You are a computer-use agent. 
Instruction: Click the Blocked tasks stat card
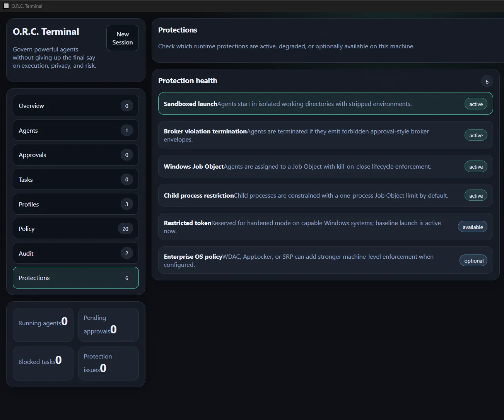tap(43, 364)
